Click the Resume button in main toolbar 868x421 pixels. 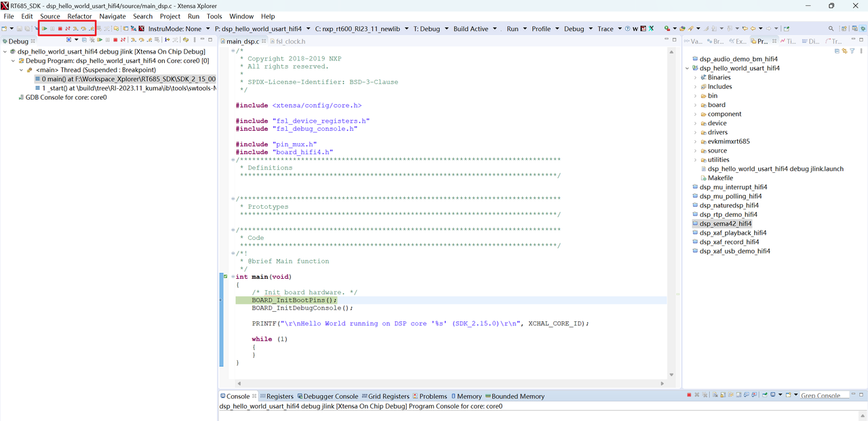(x=45, y=28)
